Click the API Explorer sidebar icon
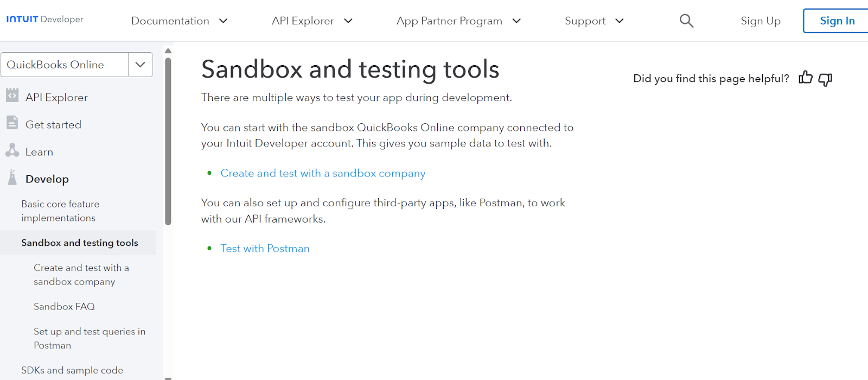The width and height of the screenshot is (868, 380). coord(12,96)
